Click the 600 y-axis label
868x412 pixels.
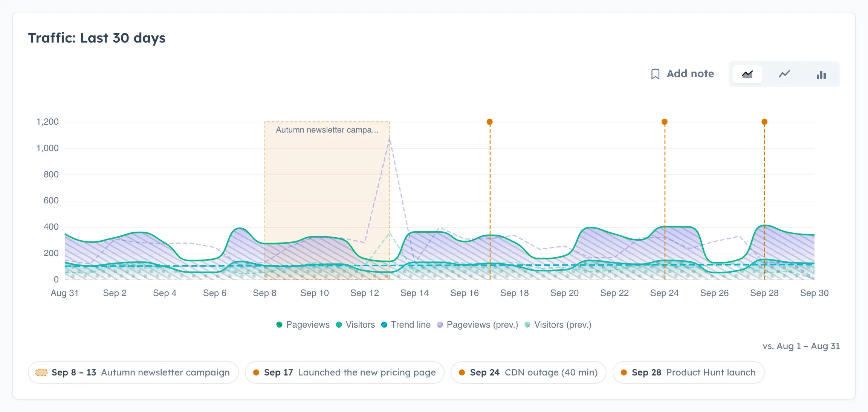(51, 200)
